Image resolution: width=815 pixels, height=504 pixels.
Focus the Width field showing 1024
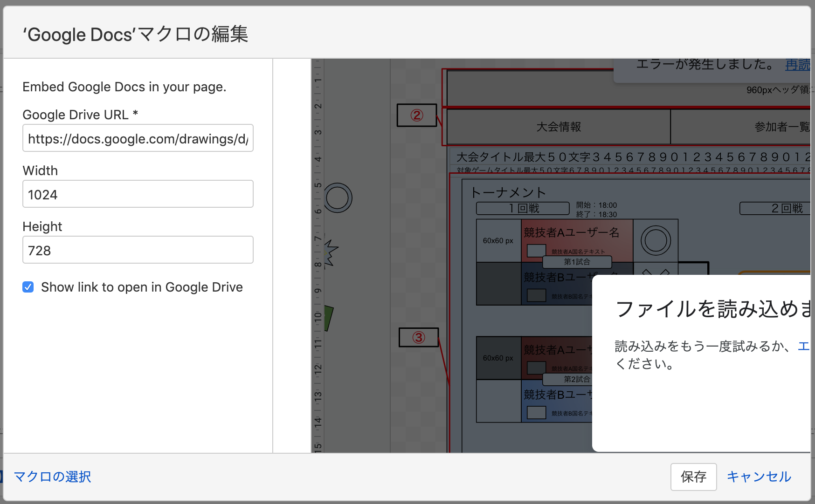pyautogui.click(x=138, y=194)
